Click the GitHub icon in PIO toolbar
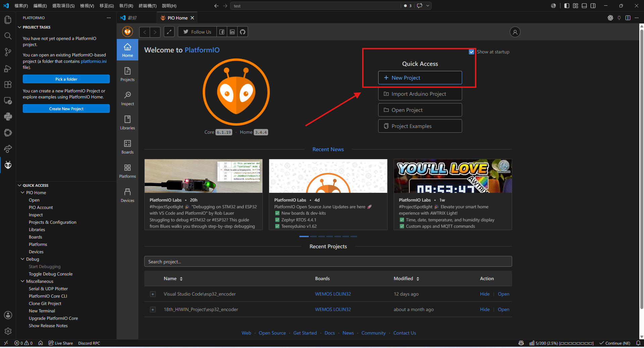This screenshot has width=644, height=348. click(243, 32)
